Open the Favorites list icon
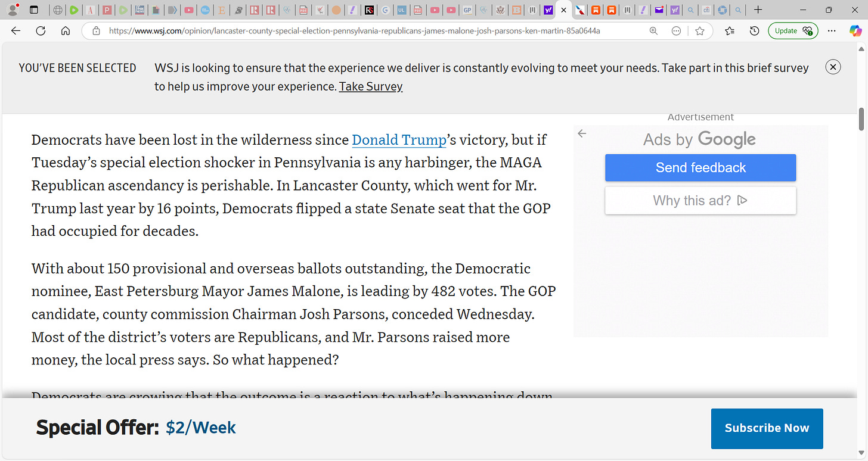The image size is (868, 461). click(730, 31)
